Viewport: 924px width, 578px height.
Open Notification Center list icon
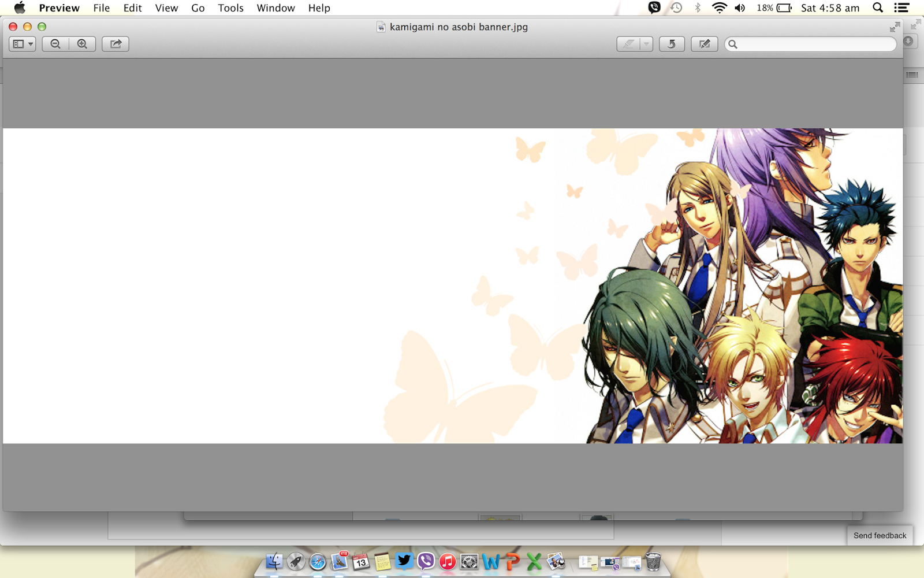tap(901, 8)
